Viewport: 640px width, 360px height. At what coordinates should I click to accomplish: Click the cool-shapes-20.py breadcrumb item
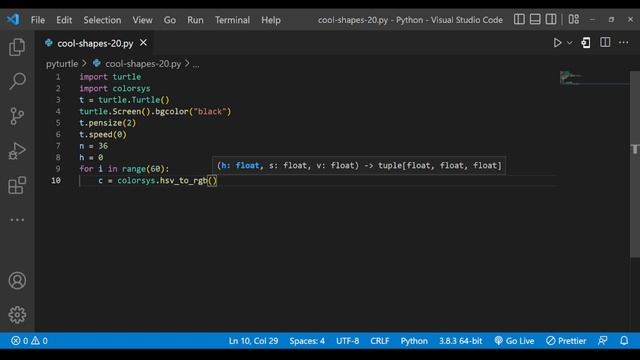[142, 64]
